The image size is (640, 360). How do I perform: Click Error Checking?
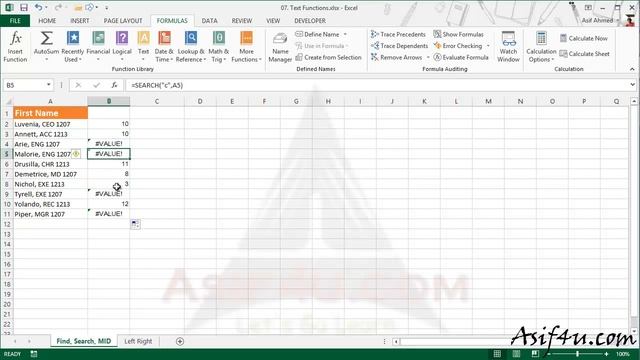pos(458,46)
